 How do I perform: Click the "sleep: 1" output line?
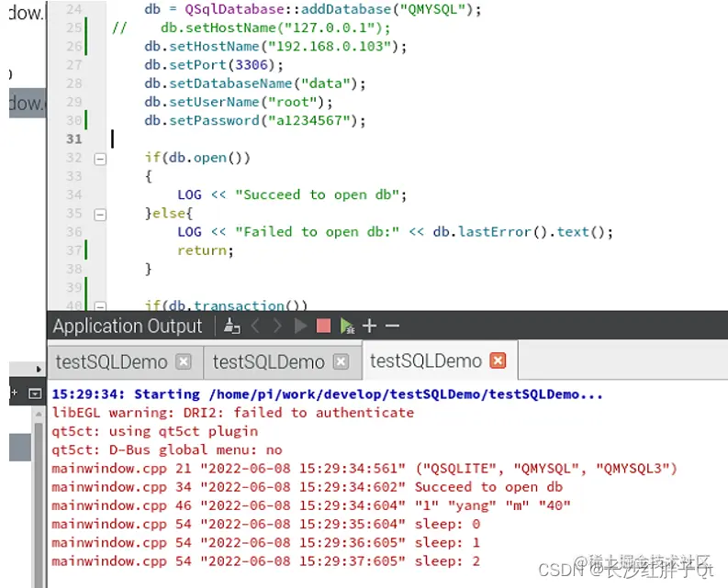(265, 543)
